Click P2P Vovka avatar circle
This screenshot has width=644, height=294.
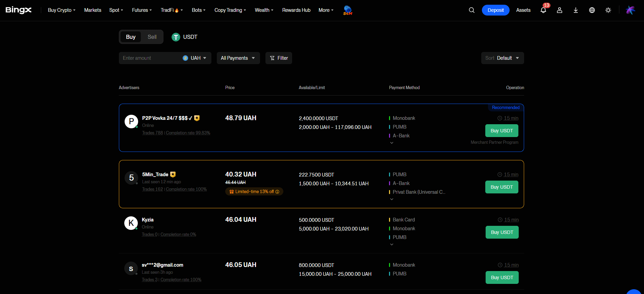pos(131,122)
